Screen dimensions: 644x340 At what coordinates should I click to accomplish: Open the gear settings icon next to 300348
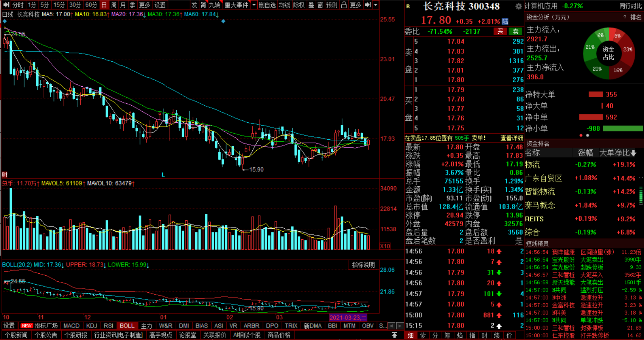point(518,6)
